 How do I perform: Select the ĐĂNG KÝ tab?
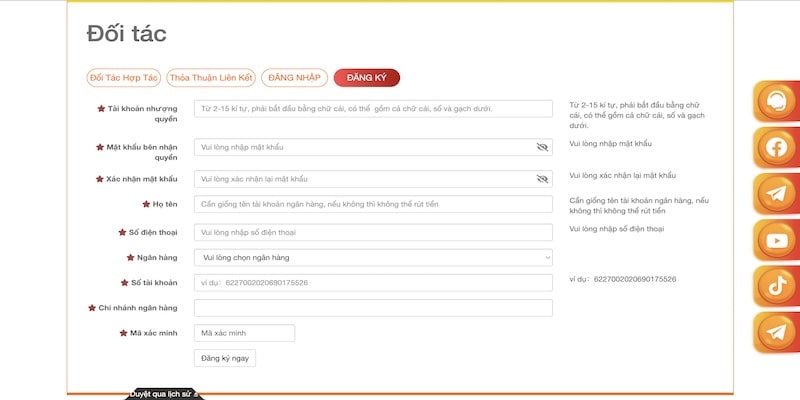point(366,77)
